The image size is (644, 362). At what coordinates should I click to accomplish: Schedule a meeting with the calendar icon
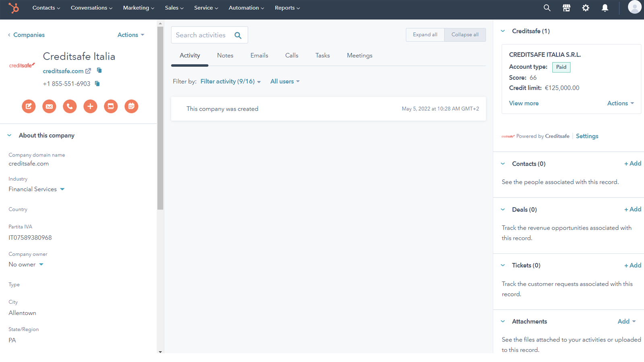pyautogui.click(x=131, y=106)
